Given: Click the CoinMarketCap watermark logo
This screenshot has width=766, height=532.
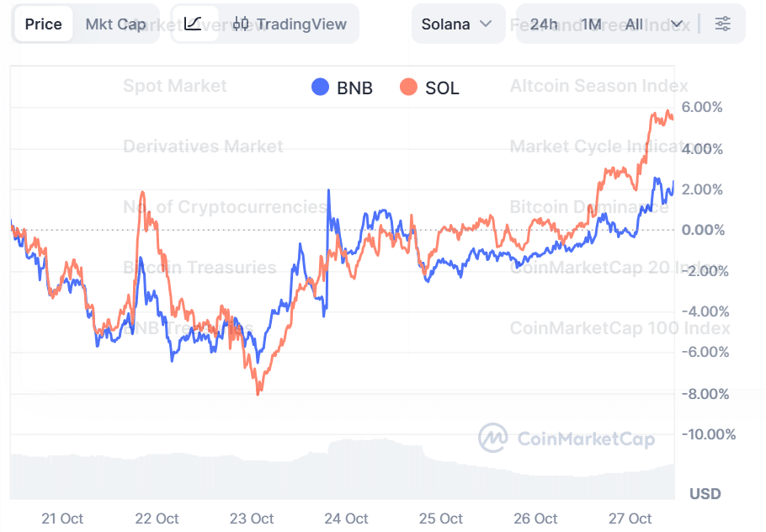Looking at the screenshot, I should (x=493, y=438).
